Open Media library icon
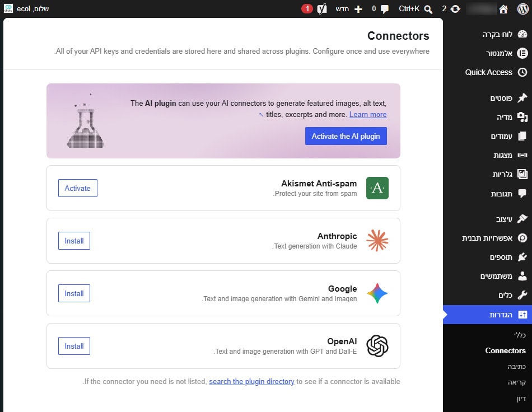The width and height of the screenshot is (532, 412). point(522,118)
